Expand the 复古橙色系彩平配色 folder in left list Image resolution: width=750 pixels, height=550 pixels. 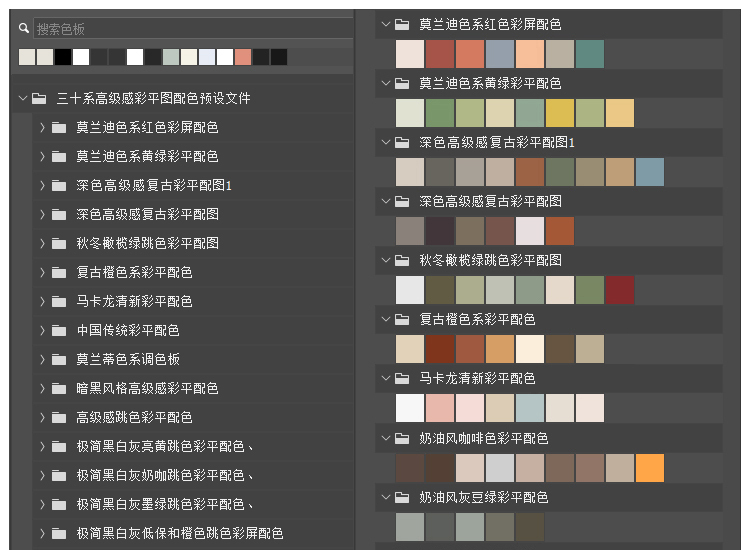point(42,273)
